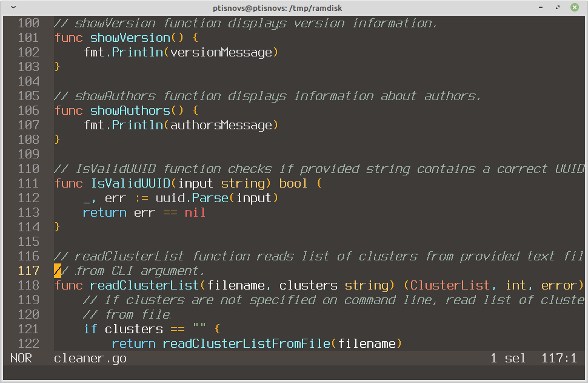Screen dimensions: 588x383
Task: Click the return keyword on line 113
Action: click(105, 212)
